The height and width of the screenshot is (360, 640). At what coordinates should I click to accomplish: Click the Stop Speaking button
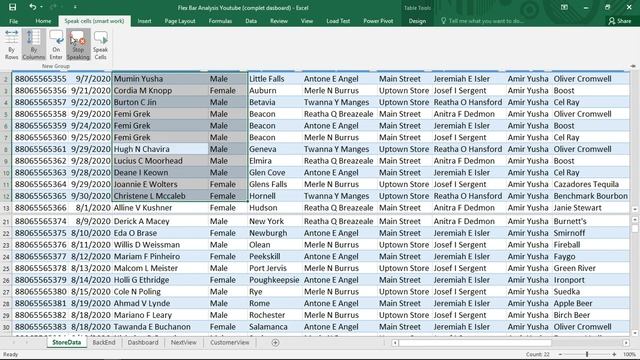pyautogui.click(x=78, y=45)
